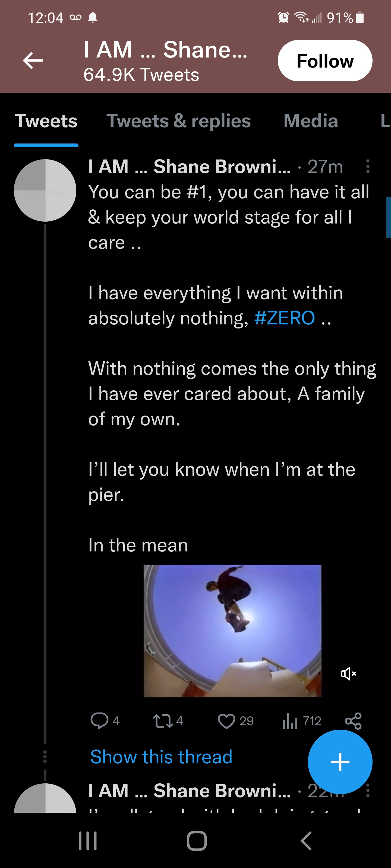Screen dimensions: 391x868
Task: Expand Show this thread
Action: click(x=161, y=757)
